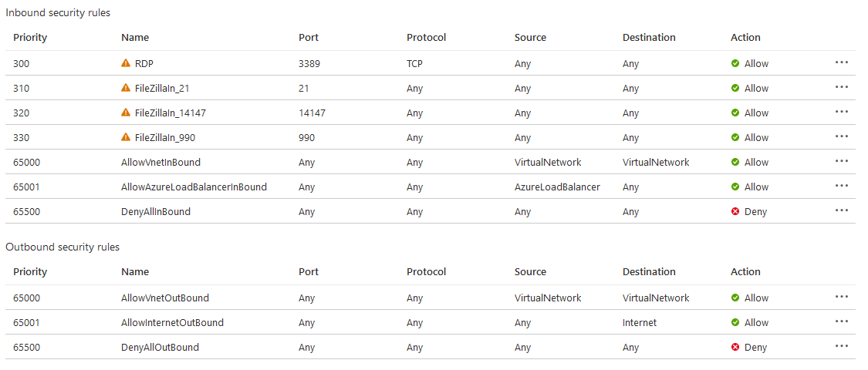
Task: Select the RDP rule name
Action: (x=144, y=64)
